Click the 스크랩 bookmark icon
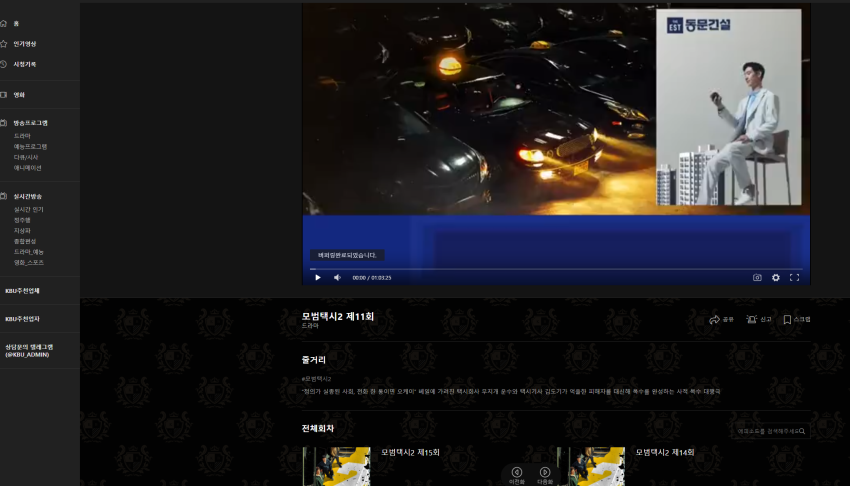 tap(787, 320)
